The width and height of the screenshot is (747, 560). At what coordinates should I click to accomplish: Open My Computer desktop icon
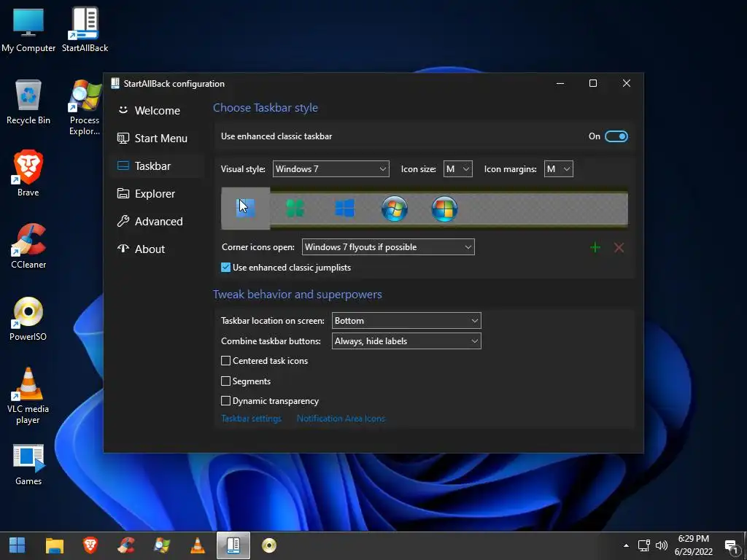(x=28, y=29)
